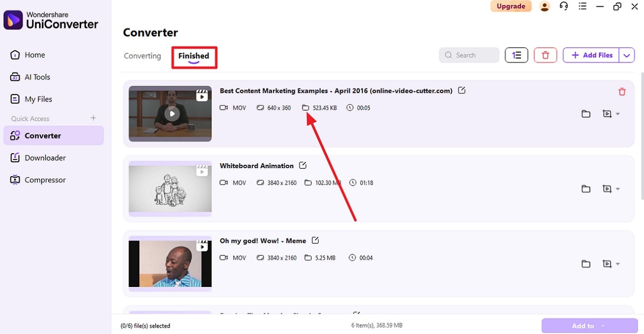Open AI Tools from the sidebar
This screenshot has width=644, height=334.
coord(37,77)
